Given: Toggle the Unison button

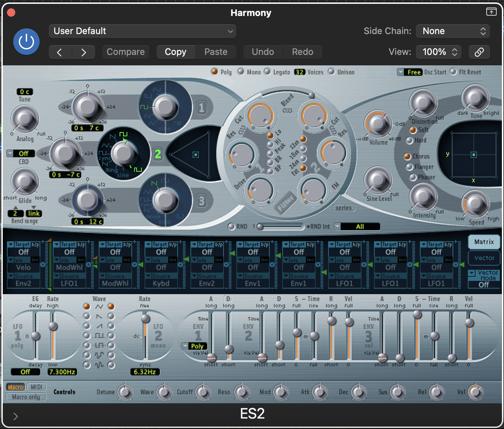Looking at the screenshot, I should point(331,72).
